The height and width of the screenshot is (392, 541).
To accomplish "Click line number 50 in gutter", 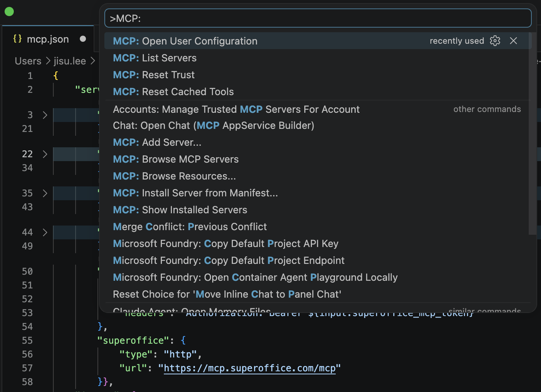I will click(27, 272).
